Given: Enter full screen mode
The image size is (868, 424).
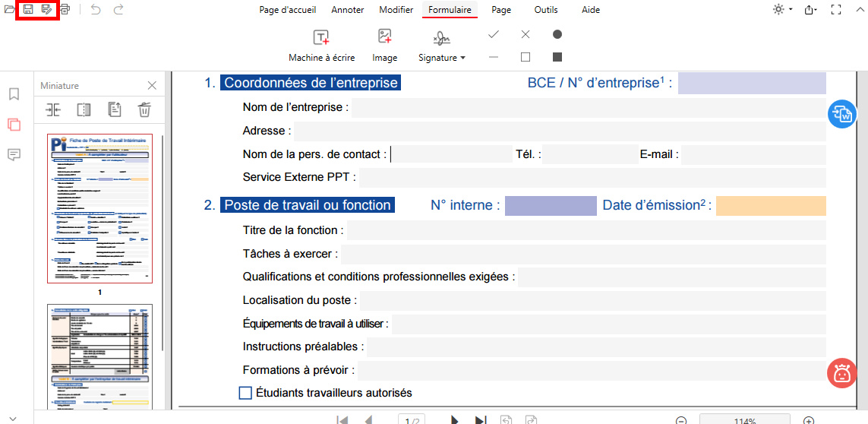Looking at the screenshot, I should click(x=836, y=9).
